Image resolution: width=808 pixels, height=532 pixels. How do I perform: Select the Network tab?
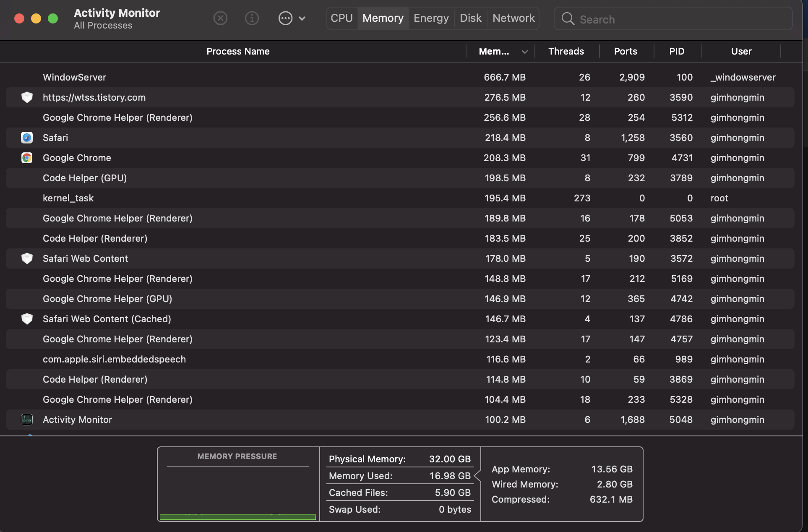(x=513, y=18)
